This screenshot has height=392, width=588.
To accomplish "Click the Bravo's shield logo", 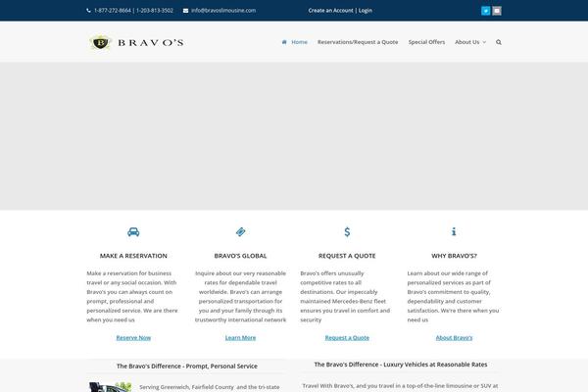I will [x=101, y=42].
